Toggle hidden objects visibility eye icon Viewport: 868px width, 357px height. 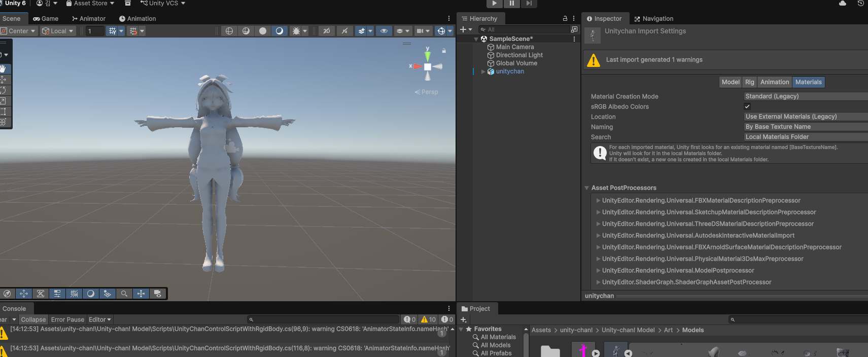click(384, 31)
